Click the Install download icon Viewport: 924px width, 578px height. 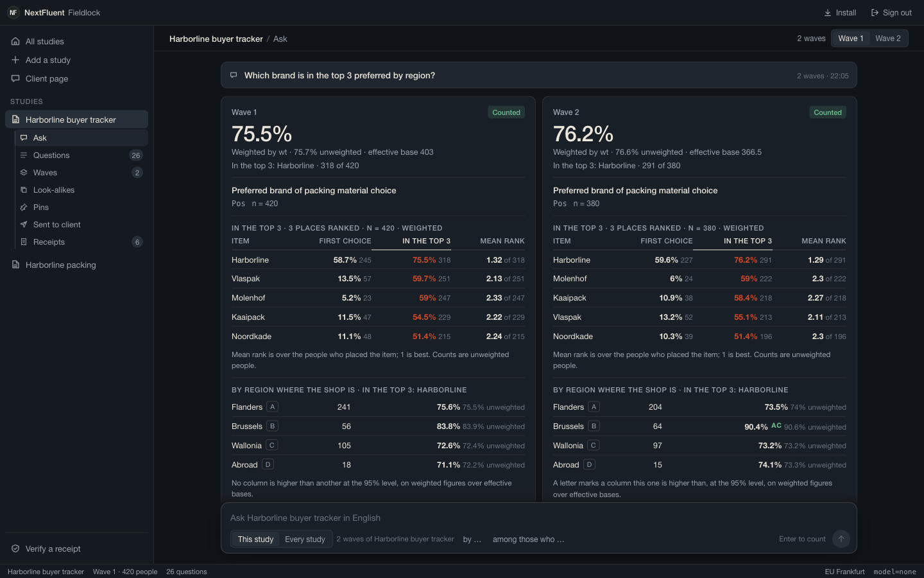828,13
